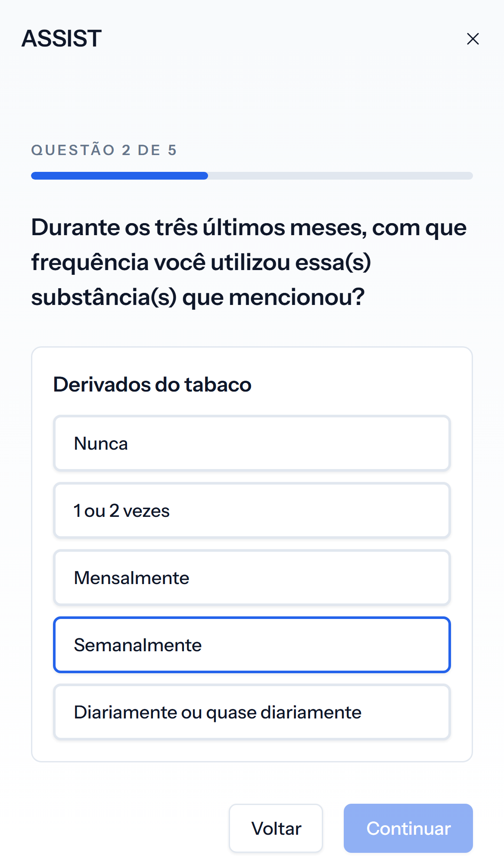Advance to question 3 with Continuar
Screen dimensions: 504x858
point(408,828)
